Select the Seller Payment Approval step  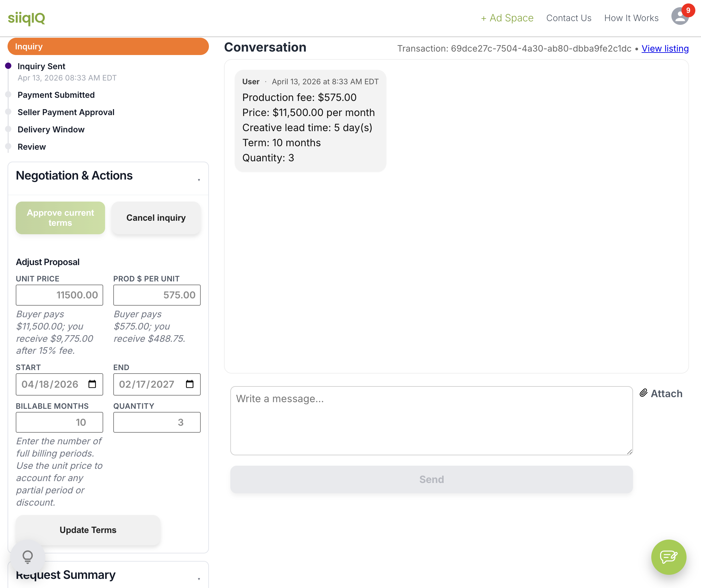click(66, 112)
